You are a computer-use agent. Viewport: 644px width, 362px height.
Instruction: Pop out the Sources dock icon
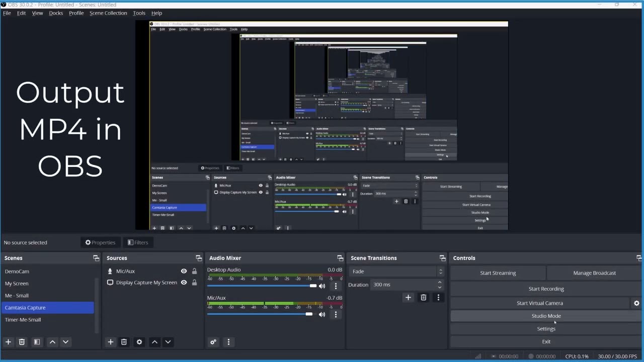coord(198,258)
